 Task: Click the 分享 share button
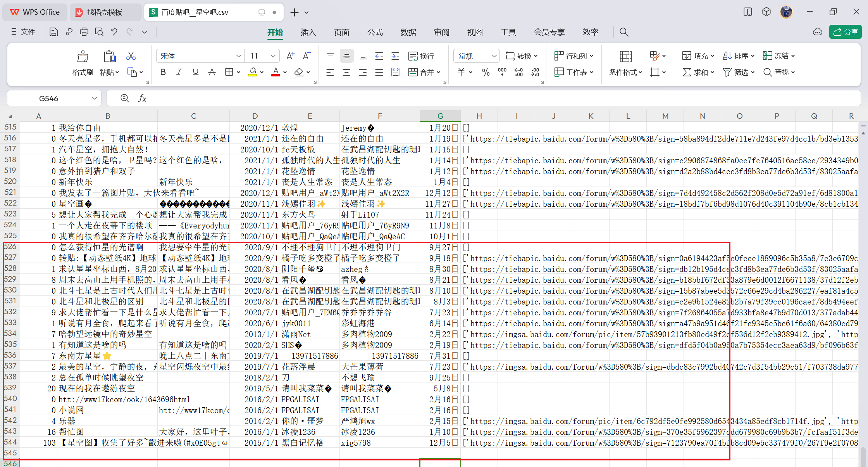coord(845,32)
